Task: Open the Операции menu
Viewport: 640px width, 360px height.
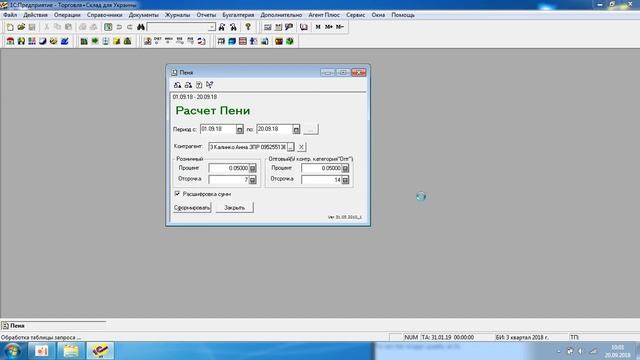Action: [67, 15]
